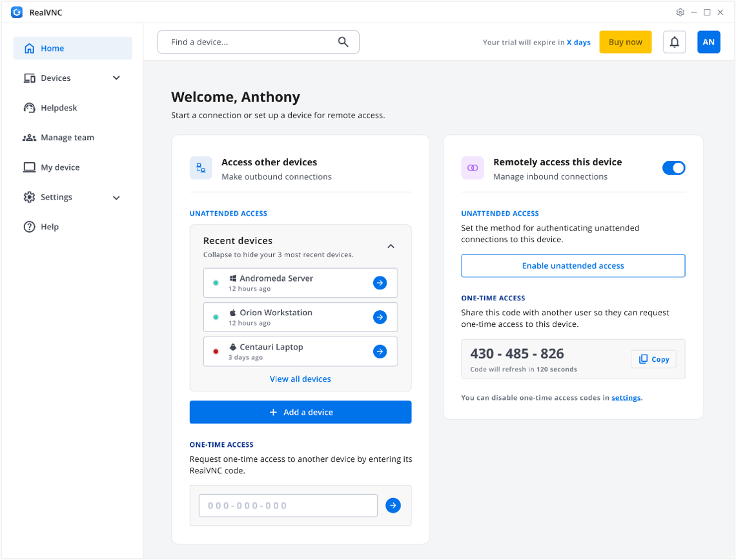
Task: Open Manage team page
Action: (73, 138)
